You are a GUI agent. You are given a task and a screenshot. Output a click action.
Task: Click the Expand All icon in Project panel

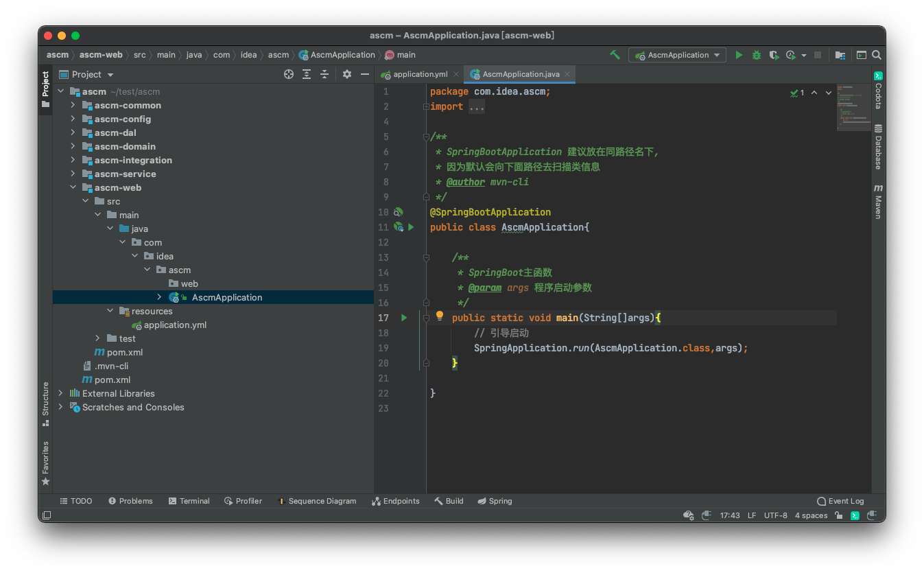point(307,74)
